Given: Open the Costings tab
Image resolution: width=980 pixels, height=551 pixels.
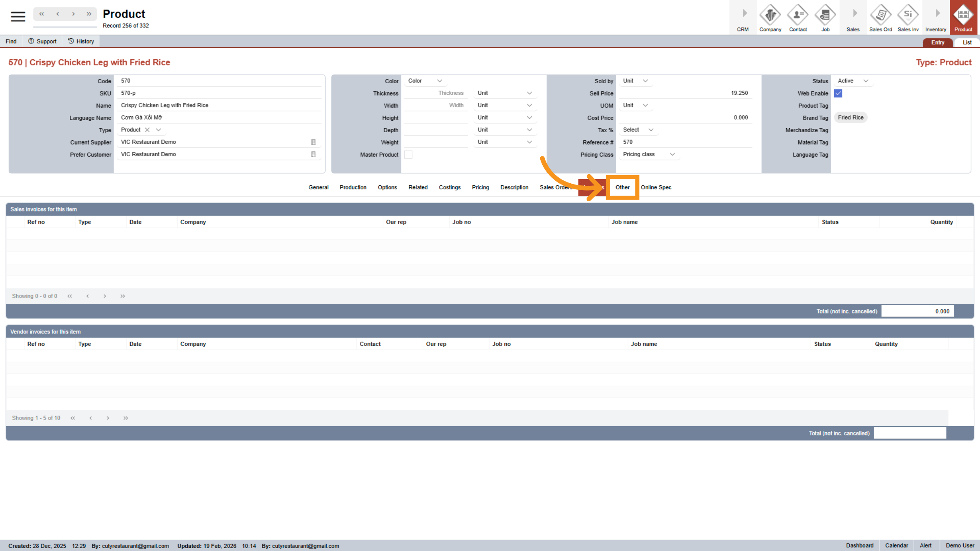Looking at the screenshot, I should [x=450, y=187].
